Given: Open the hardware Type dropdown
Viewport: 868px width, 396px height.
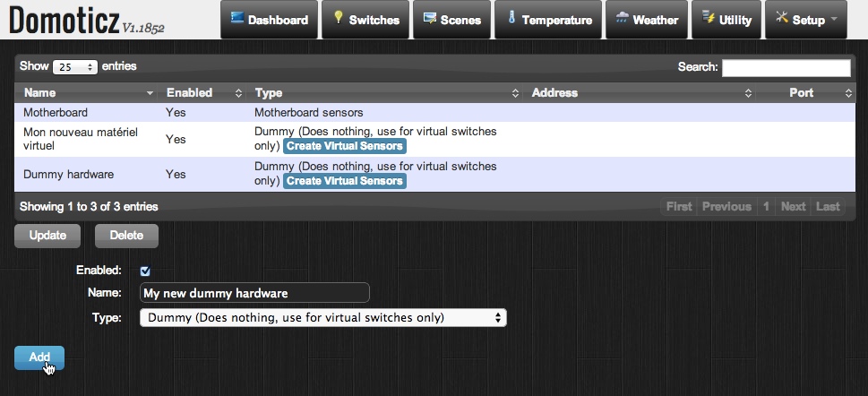Looking at the screenshot, I should [x=323, y=317].
